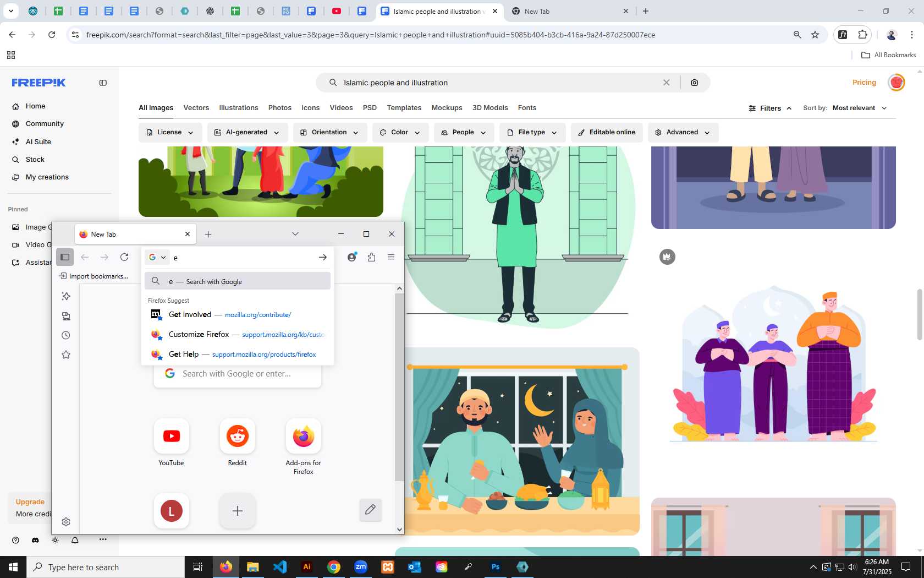This screenshot has width=924, height=578.
Task: Open Illustrator from the Windows taskbar
Action: pyautogui.click(x=307, y=567)
